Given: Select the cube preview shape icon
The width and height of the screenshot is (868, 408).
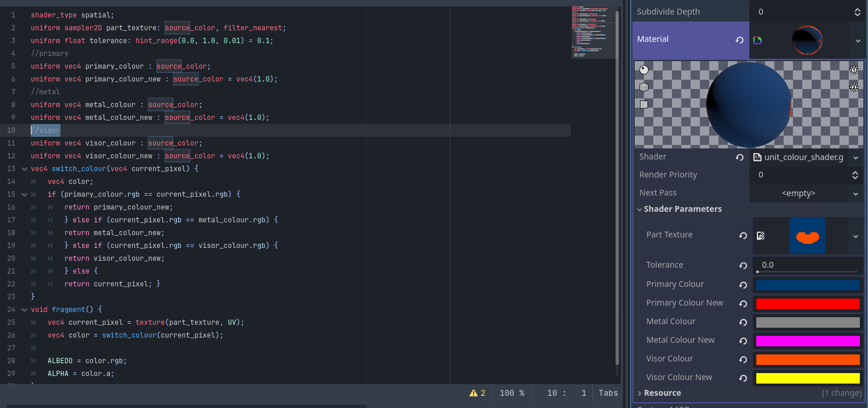Looking at the screenshot, I should pos(644,87).
